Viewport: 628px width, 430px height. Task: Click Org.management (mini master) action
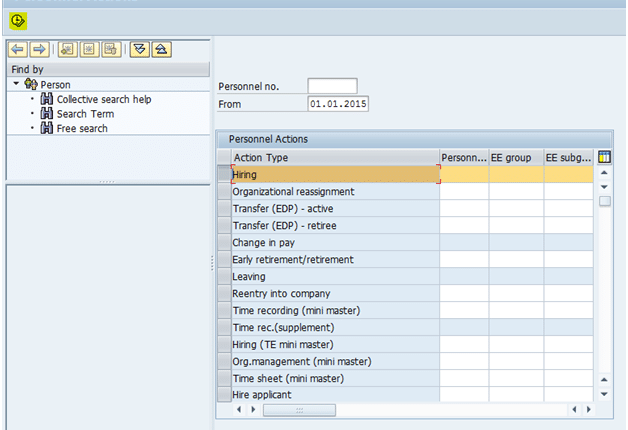click(336, 362)
